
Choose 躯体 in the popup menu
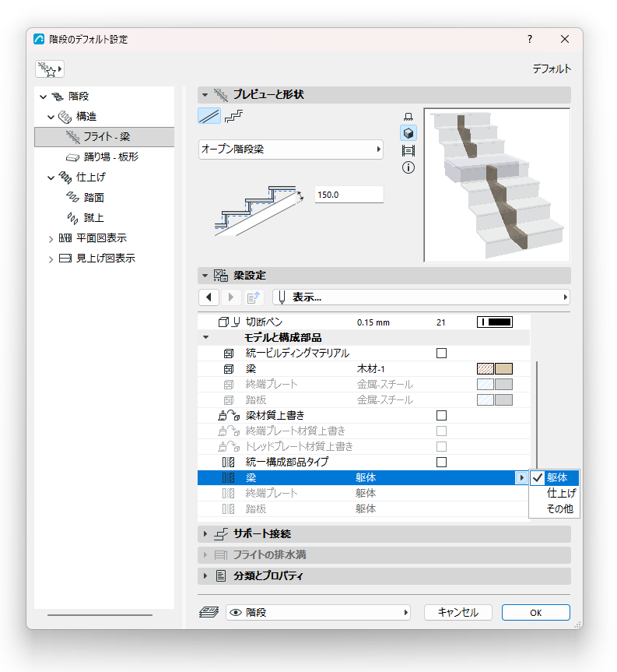coord(556,477)
